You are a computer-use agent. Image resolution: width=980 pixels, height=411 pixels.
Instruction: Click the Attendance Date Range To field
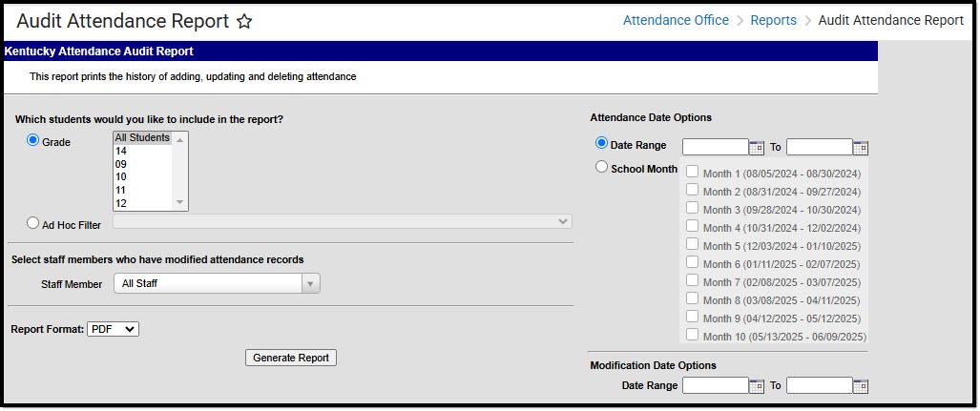(x=820, y=148)
